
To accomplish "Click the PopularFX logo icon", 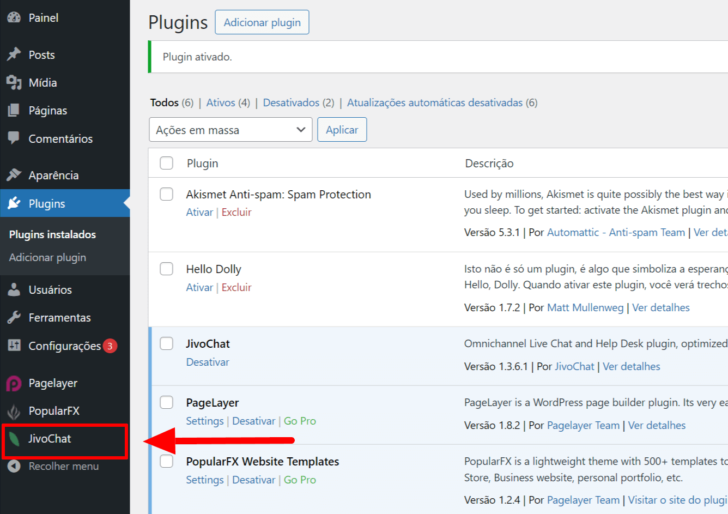I will click(x=14, y=411).
